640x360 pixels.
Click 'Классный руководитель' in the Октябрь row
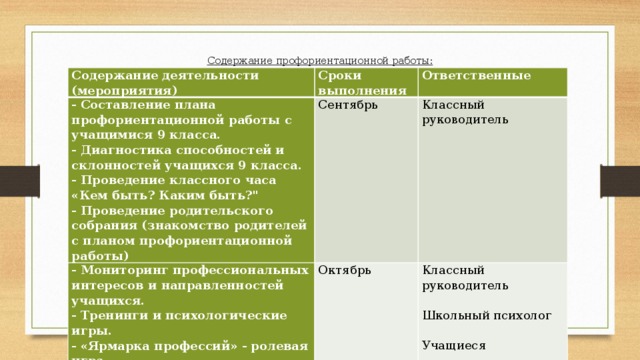[465, 278]
